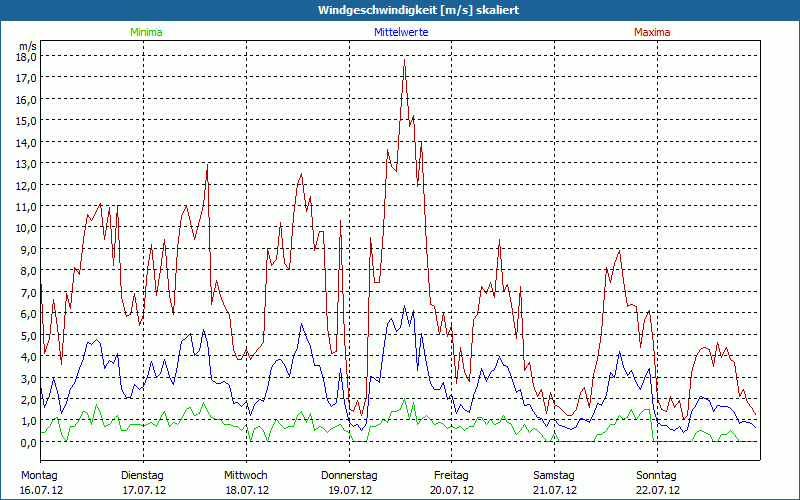Click the 1,0 y-axis value

(30, 421)
